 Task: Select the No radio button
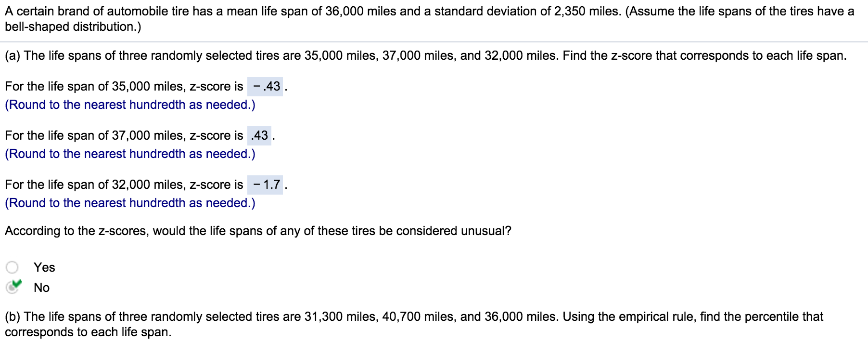(x=11, y=288)
